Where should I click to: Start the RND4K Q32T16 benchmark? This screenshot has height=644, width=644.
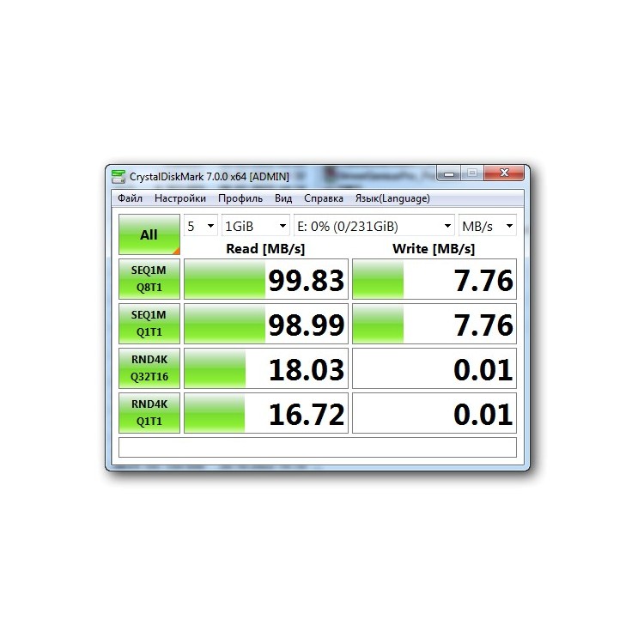(149, 369)
